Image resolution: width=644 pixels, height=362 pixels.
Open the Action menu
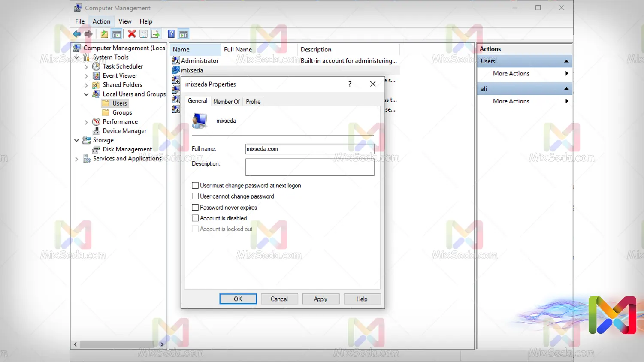(101, 21)
